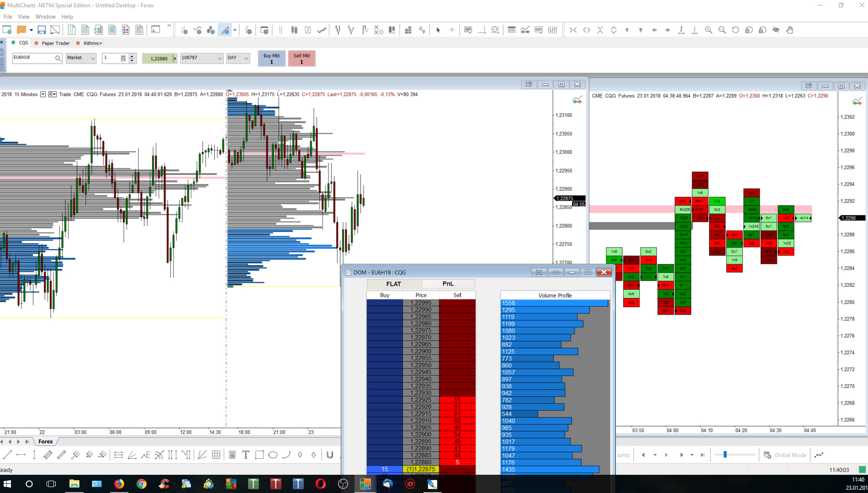The width and height of the screenshot is (868, 493).
Task: Switch to the PnL tab in DOM
Action: click(x=448, y=284)
